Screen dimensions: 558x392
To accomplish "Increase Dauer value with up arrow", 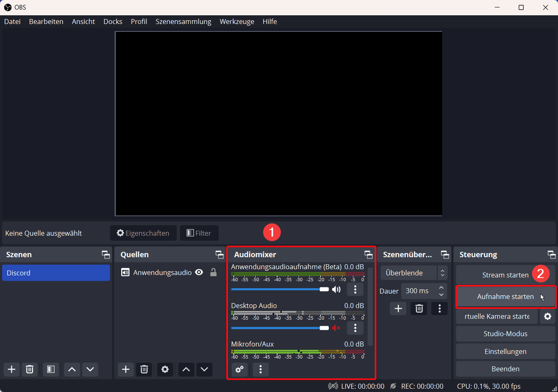I will 441,287.
